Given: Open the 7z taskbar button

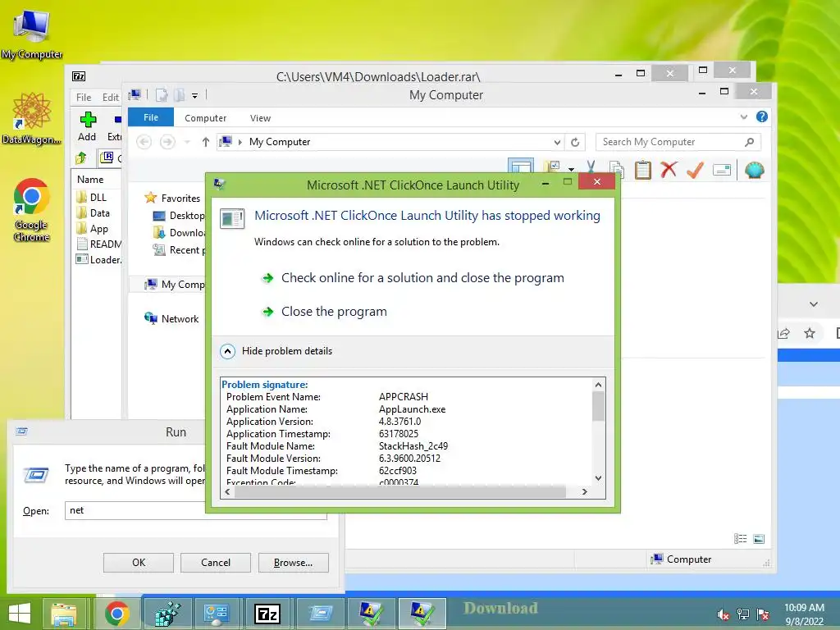Looking at the screenshot, I should pyautogui.click(x=267, y=614).
